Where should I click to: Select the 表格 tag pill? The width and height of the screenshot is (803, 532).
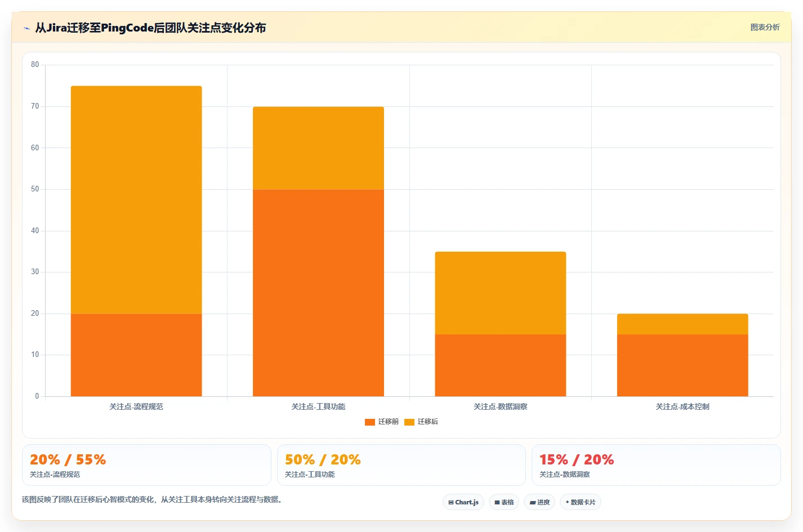click(x=504, y=502)
